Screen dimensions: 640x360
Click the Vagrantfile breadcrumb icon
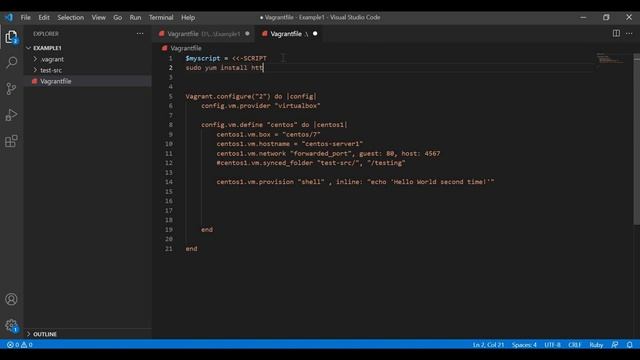pyautogui.click(x=164, y=48)
